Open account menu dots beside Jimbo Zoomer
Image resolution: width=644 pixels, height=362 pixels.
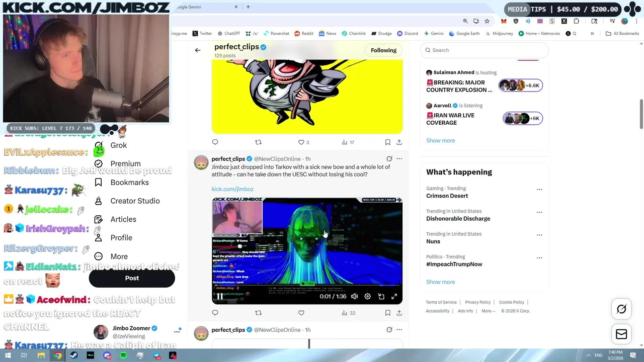point(177,331)
